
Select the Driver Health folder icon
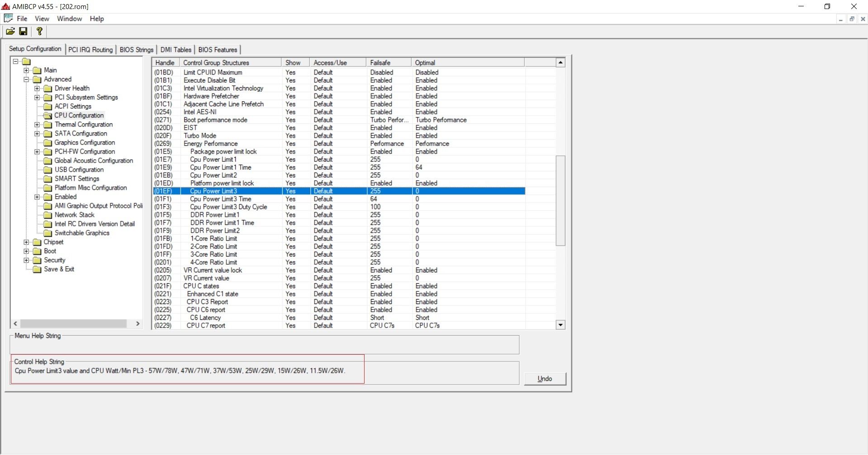click(x=47, y=88)
